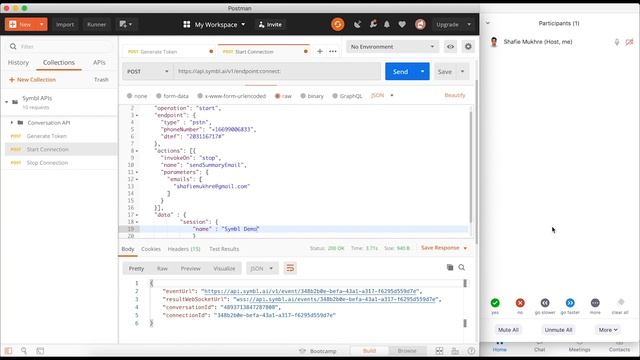Switch response view to Raw
Viewport: 640px width, 360px height.
162,268
